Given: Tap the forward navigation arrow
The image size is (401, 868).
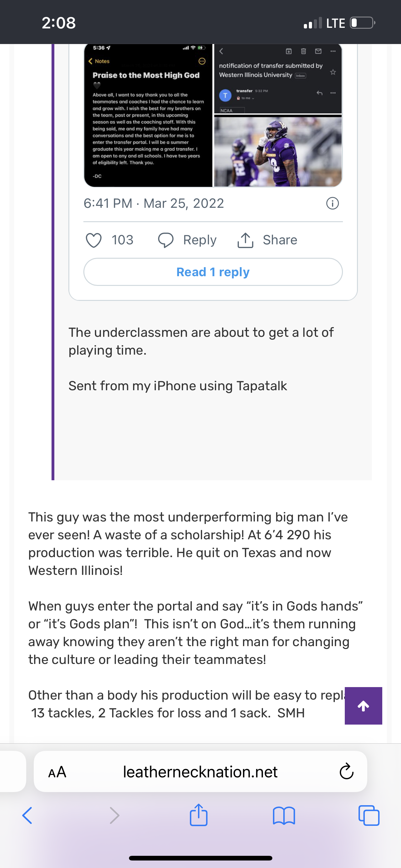Looking at the screenshot, I should pos(115,816).
